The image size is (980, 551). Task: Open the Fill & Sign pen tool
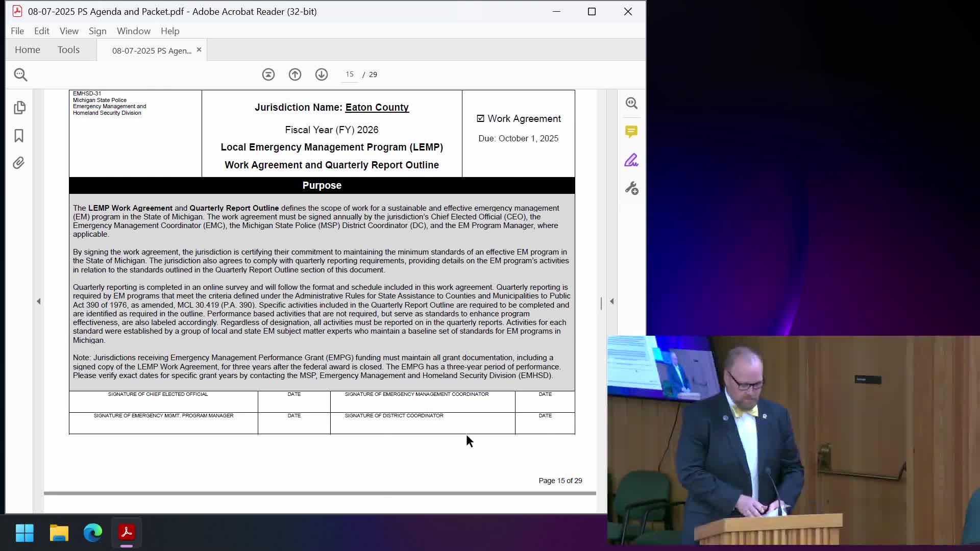tap(631, 160)
